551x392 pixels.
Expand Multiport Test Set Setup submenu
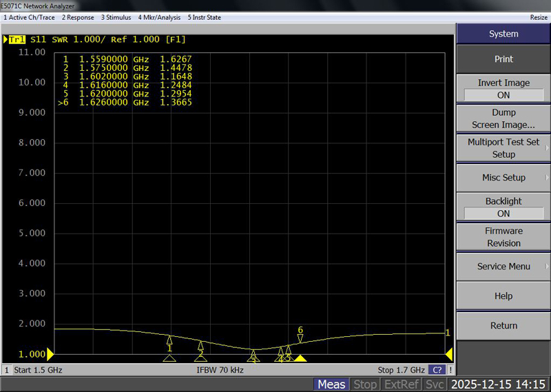pos(503,148)
